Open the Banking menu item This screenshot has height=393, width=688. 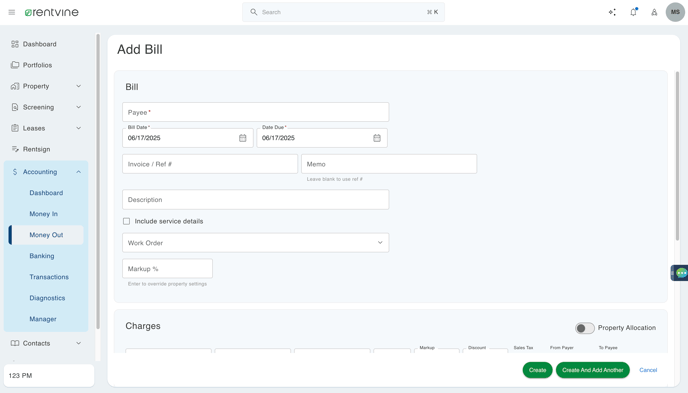[42, 256]
